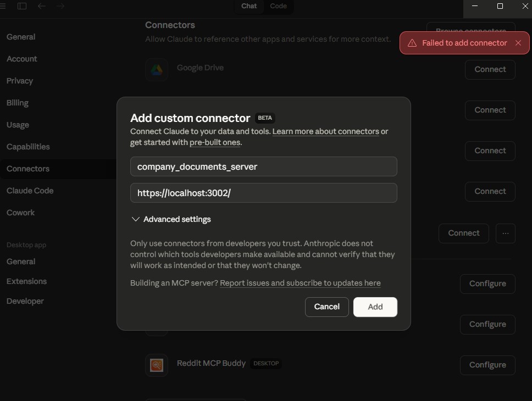
Task: Switch to the Code tab
Action: [x=278, y=6]
